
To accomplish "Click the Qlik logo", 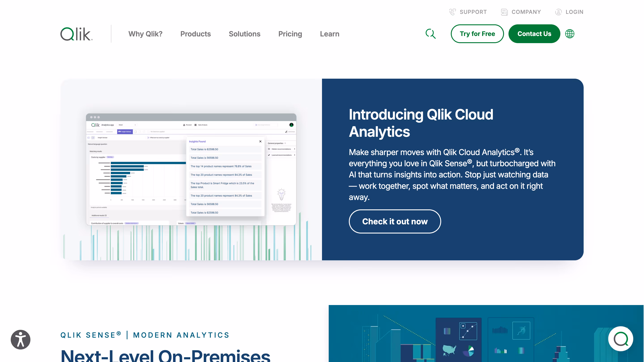I will click(x=76, y=34).
